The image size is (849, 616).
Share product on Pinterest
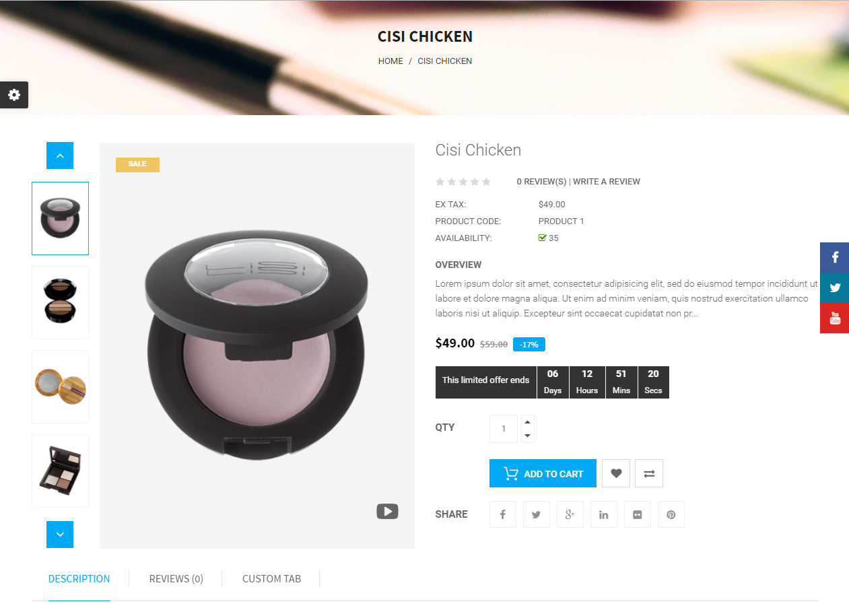[x=671, y=514]
